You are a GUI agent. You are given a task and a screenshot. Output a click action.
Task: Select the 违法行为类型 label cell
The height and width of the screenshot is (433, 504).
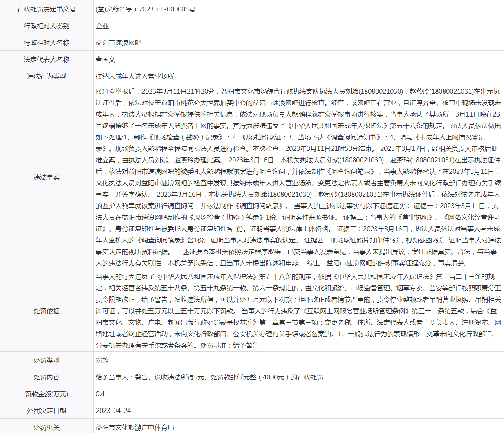[47, 76]
